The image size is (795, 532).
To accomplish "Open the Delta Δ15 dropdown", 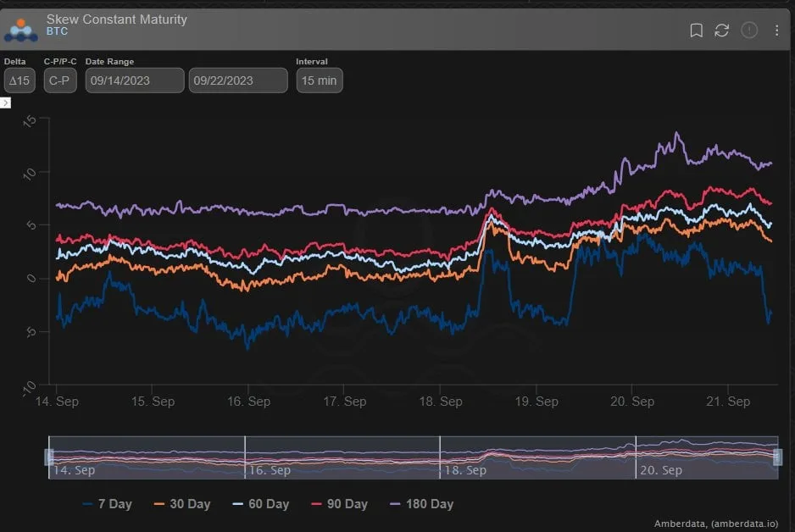I will pyautogui.click(x=19, y=80).
